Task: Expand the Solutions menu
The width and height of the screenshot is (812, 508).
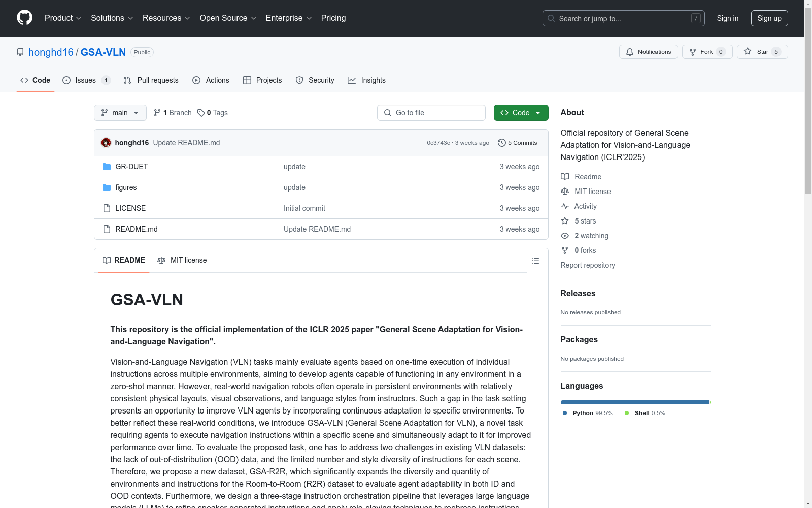Action: (x=112, y=18)
